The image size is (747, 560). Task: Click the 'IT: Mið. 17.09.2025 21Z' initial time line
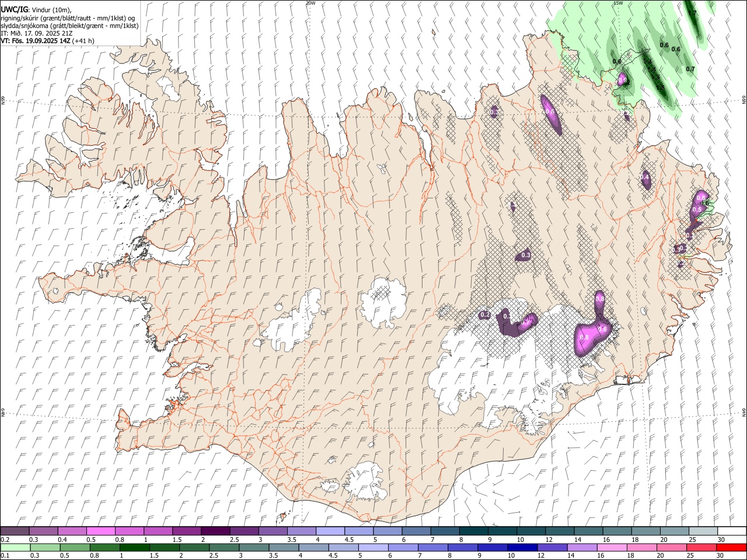pyautogui.click(x=37, y=33)
